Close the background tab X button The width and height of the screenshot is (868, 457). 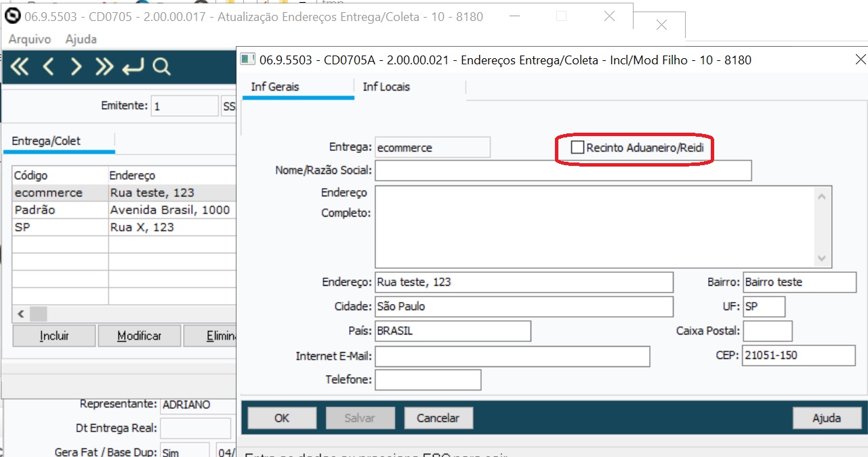pos(662,25)
